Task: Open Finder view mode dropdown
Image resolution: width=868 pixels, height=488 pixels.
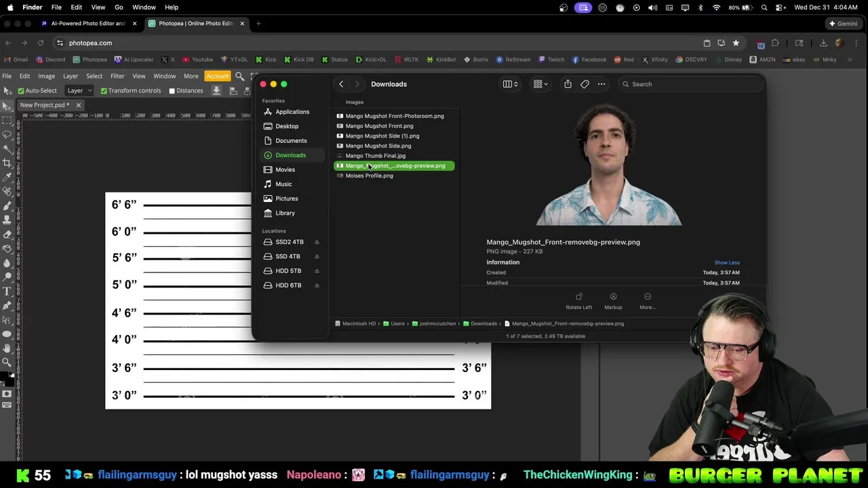Action: [x=510, y=84]
